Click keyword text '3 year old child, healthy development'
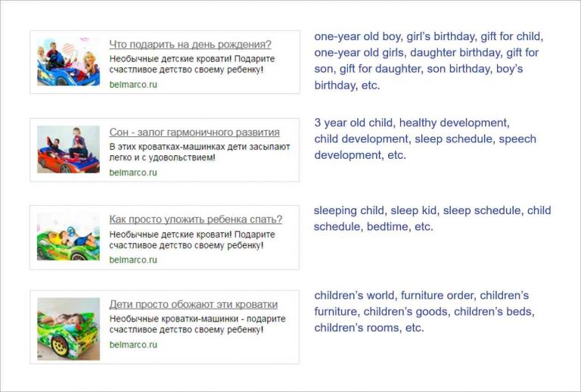Screen dimensions: 581x392 (x=412, y=123)
